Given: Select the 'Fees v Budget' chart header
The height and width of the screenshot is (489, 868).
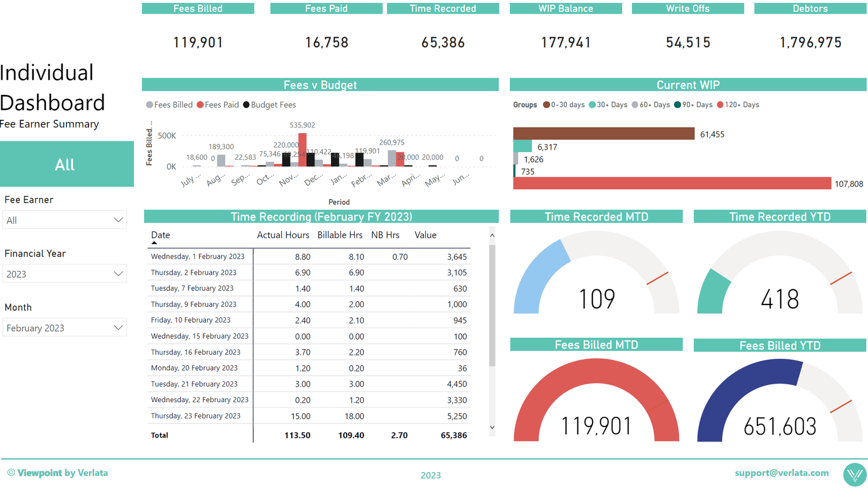Looking at the screenshot, I should pos(321,84).
